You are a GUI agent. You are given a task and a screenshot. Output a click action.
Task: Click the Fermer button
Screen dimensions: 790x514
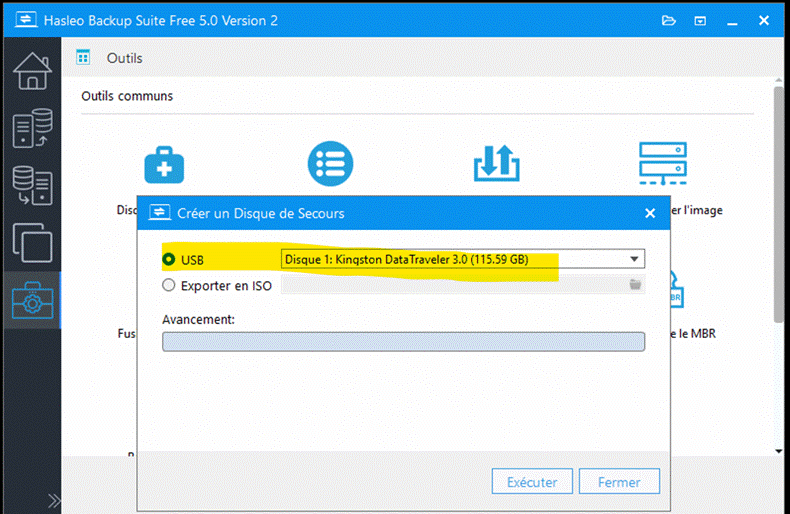click(619, 482)
